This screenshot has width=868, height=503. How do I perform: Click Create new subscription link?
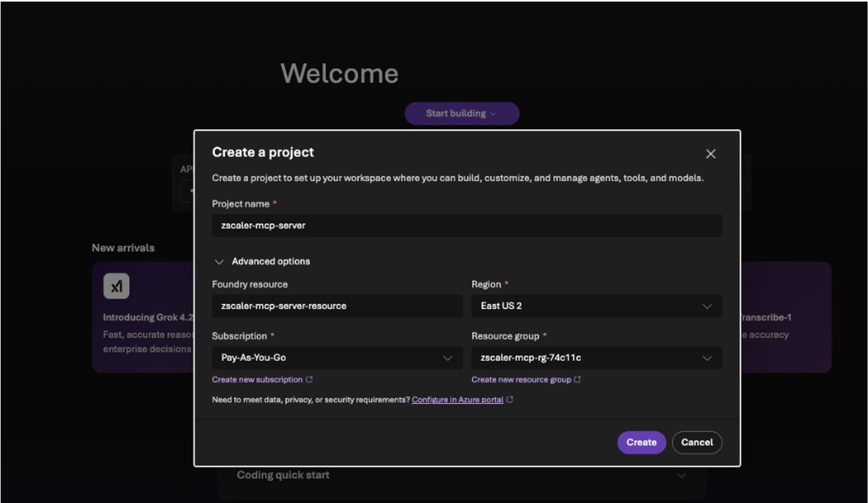[x=257, y=380]
